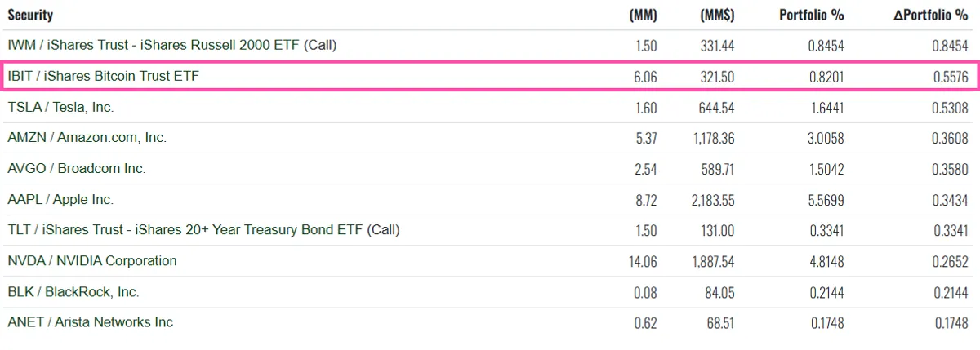Sort by the (MM) shares column header

(x=644, y=15)
